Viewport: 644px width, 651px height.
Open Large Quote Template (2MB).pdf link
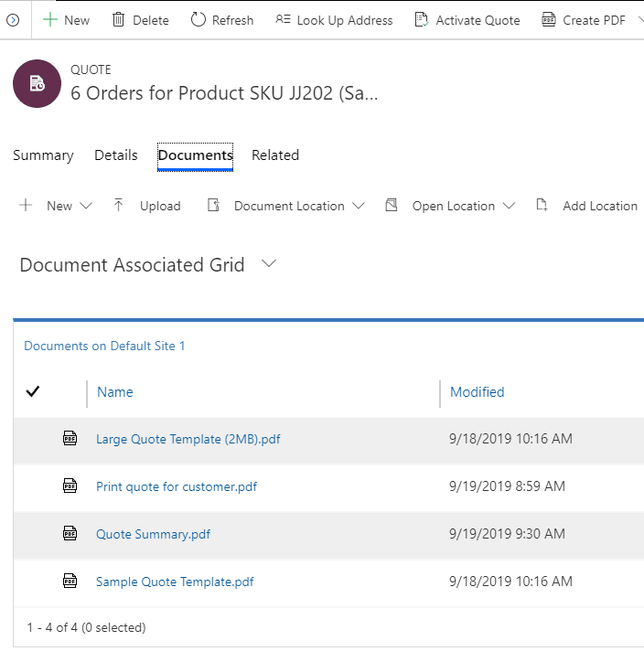(188, 439)
